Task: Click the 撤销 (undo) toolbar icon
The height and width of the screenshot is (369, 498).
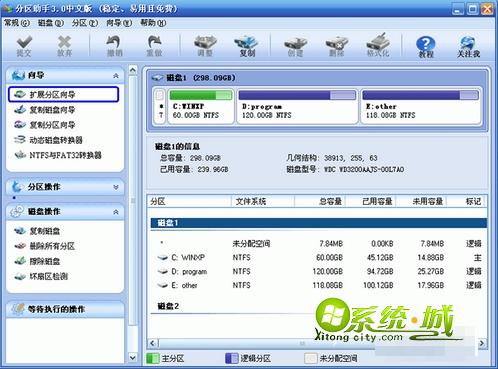Action: click(114, 46)
